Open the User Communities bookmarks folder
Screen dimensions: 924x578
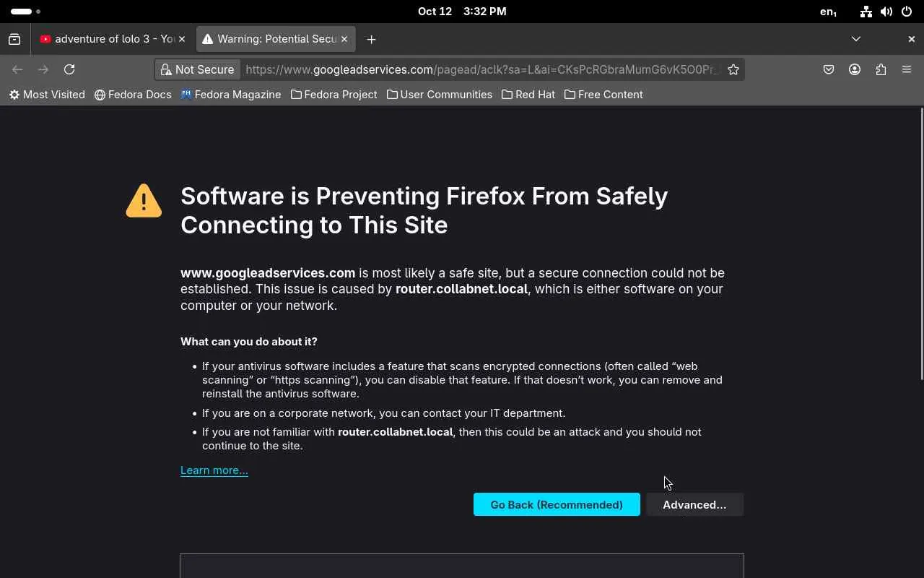[439, 95]
